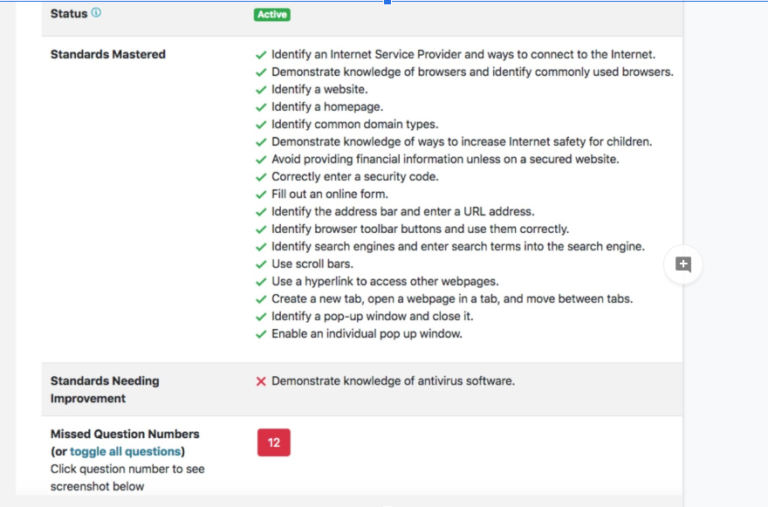Click the green checkmark beside "Identify a website"
This screenshot has width=768, height=507.
[261, 90]
